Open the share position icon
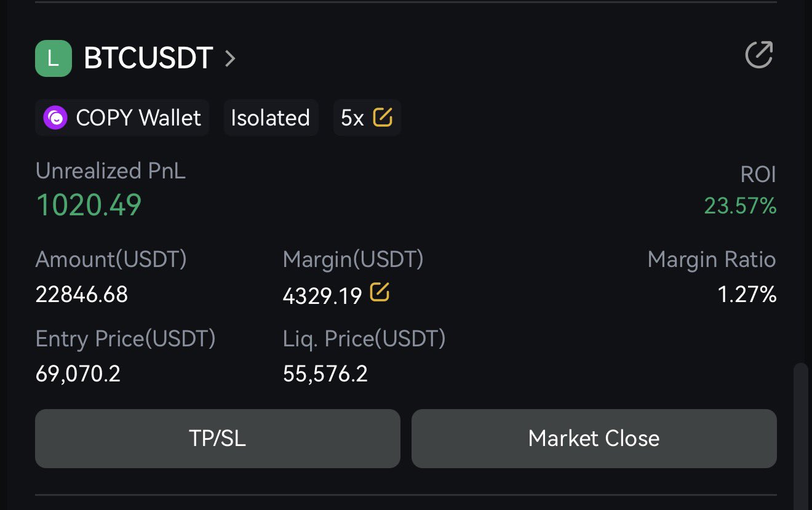This screenshot has height=510, width=812. pos(758,55)
